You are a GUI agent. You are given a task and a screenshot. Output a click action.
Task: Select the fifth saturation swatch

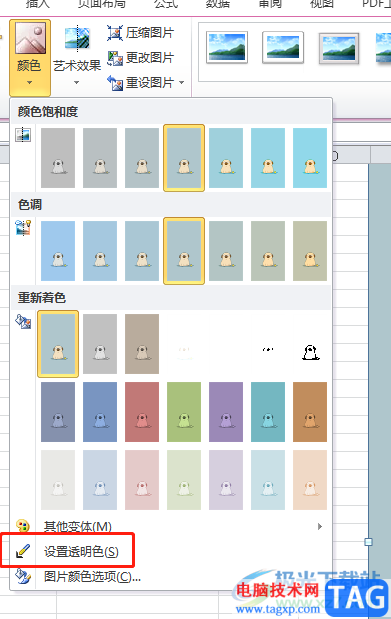click(x=226, y=158)
